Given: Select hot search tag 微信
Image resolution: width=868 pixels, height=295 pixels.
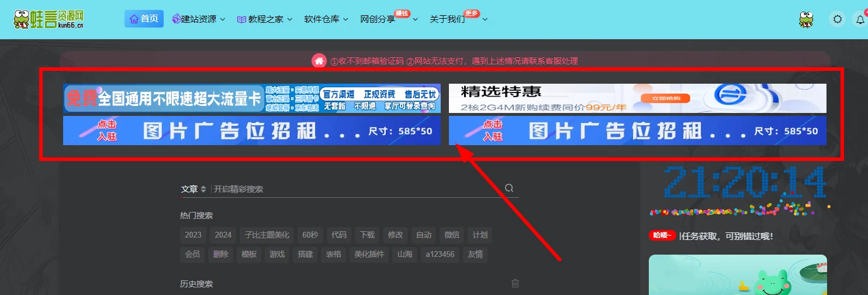Looking at the screenshot, I should (452, 235).
